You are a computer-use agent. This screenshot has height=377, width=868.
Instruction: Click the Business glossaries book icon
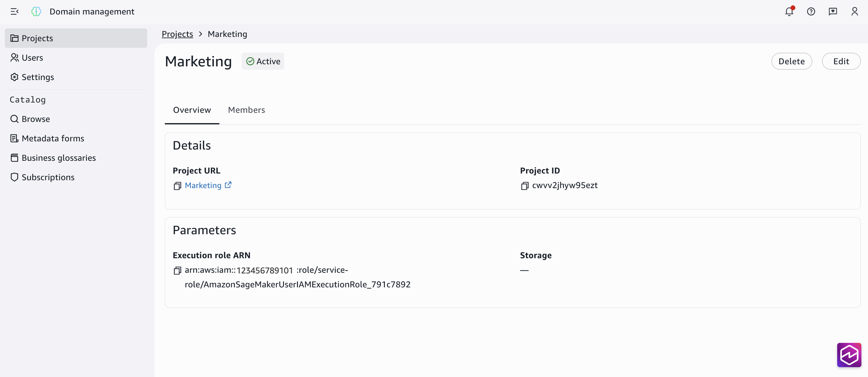click(x=14, y=158)
